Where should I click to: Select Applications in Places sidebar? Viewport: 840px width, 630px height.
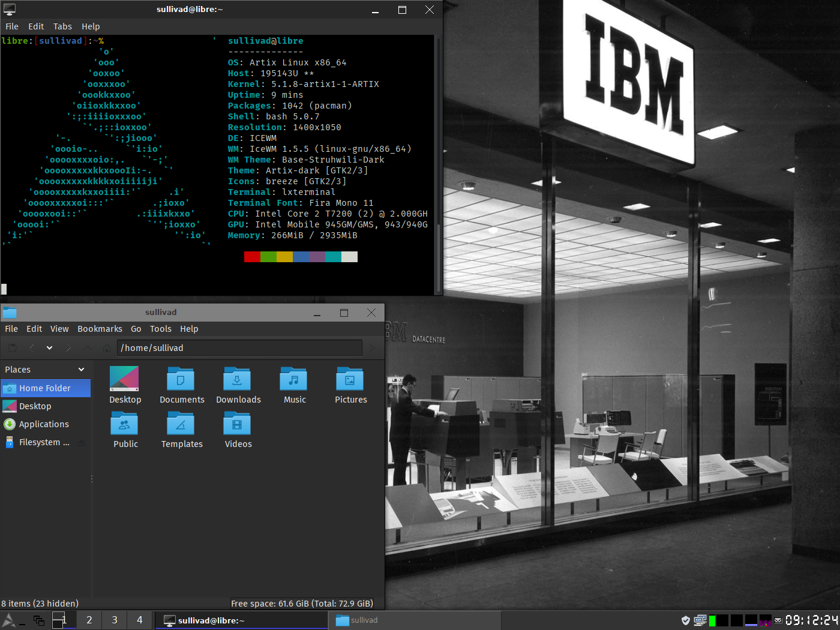click(x=46, y=424)
